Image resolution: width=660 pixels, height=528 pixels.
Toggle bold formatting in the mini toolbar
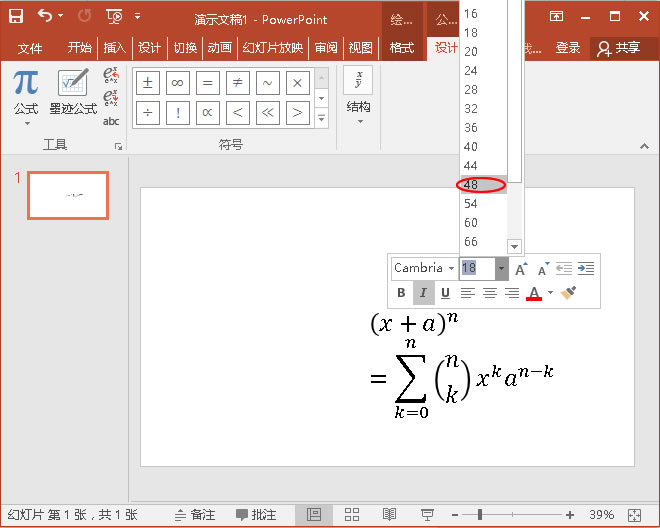pyautogui.click(x=401, y=293)
